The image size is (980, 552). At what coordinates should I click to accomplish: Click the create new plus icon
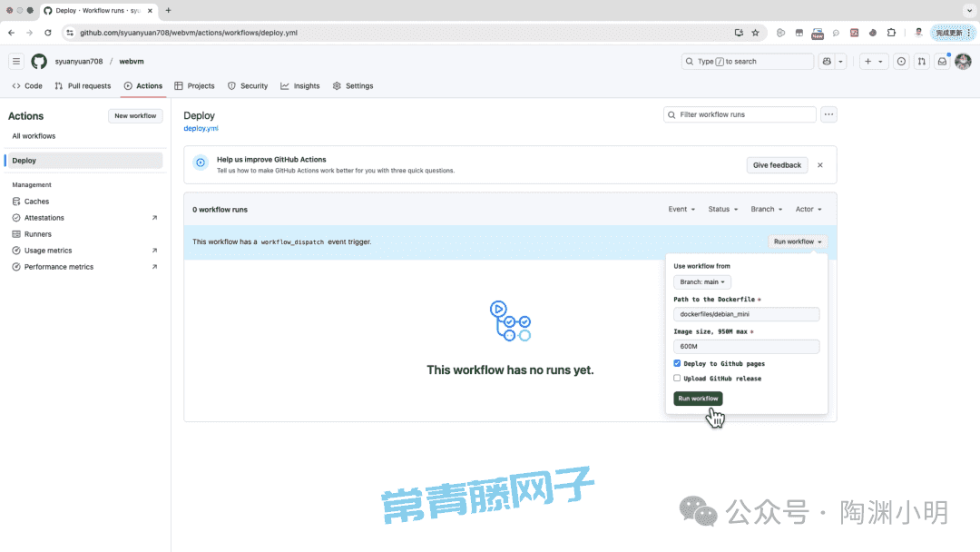[x=867, y=61]
